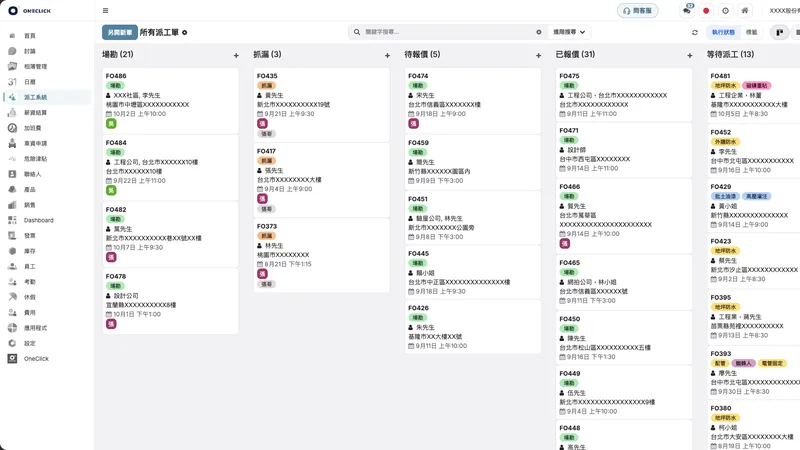This screenshot has width=800, height=450.
Task: Toggle the hamburger menu icon
Action: click(105, 10)
